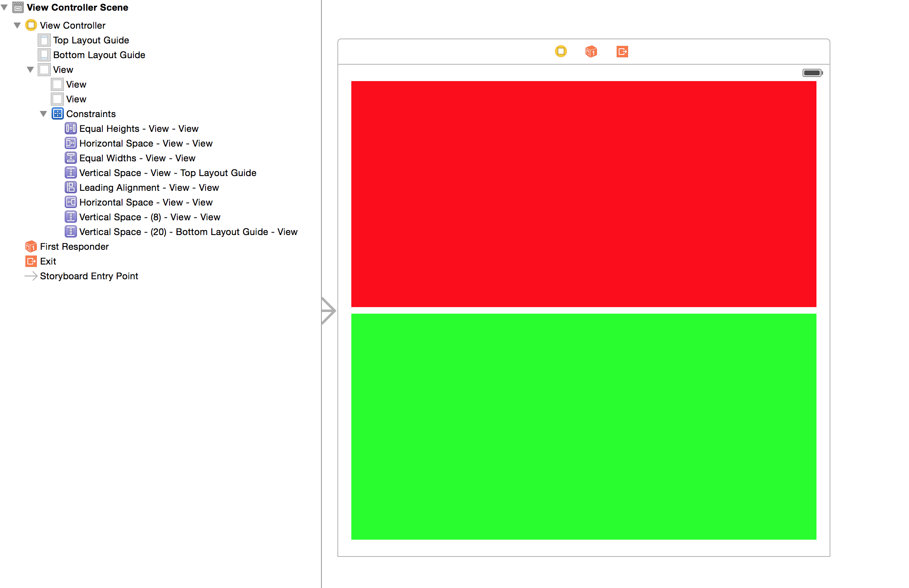Select Top Layout Guide in outline
The width and height of the screenshot is (909, 588).
[91, 40]
